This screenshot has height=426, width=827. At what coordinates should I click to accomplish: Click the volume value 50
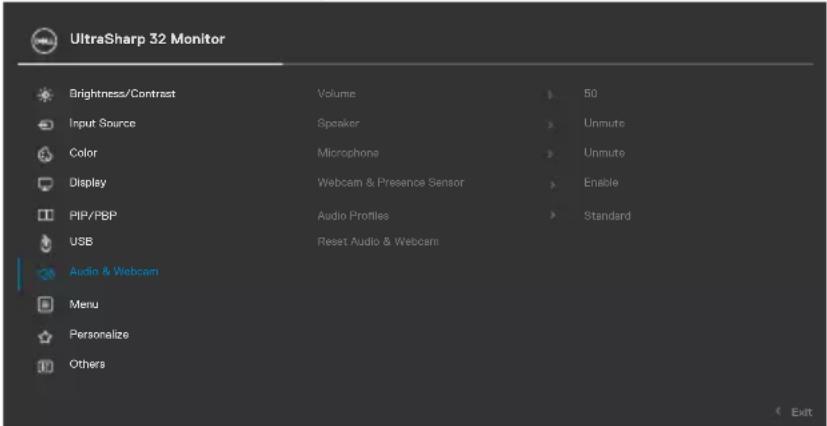[590, 94]
